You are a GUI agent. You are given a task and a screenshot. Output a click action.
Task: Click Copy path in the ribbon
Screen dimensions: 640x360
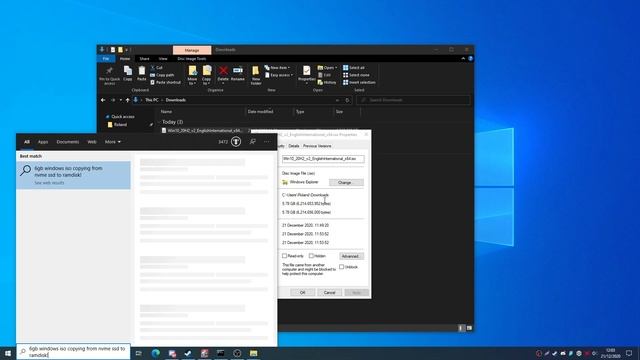point(162,75)
